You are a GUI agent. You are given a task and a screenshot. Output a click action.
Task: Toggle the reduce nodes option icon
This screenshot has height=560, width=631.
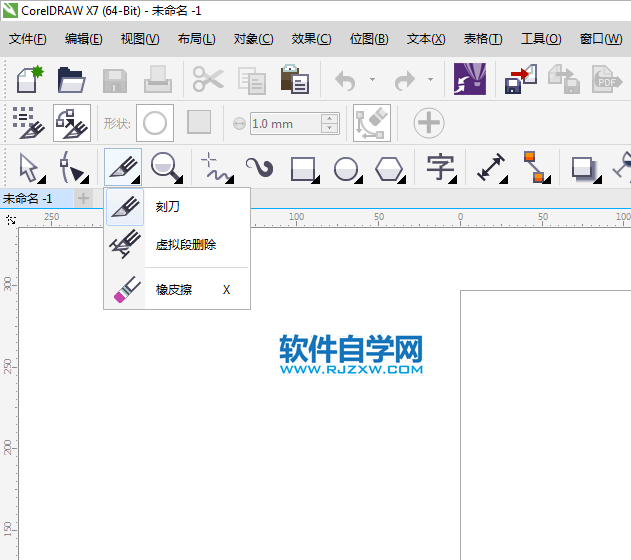(x=372, y=123)
